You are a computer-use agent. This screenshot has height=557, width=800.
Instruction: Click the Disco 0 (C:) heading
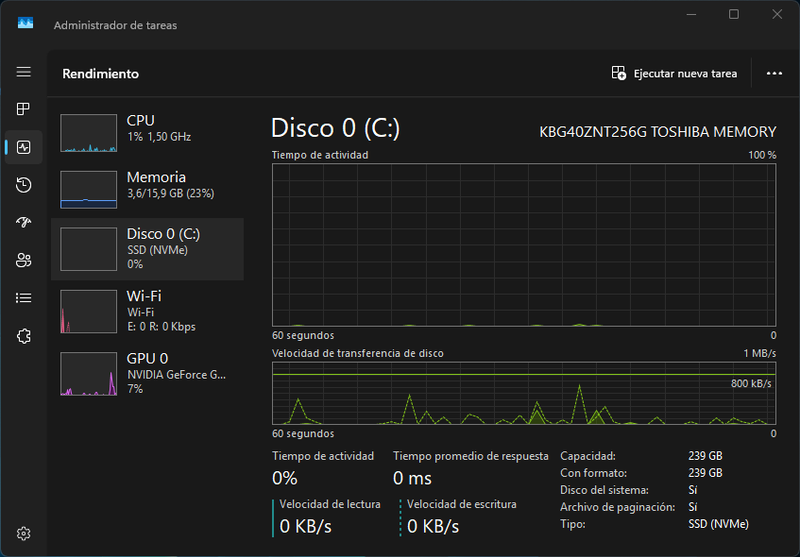pos(336,128)
